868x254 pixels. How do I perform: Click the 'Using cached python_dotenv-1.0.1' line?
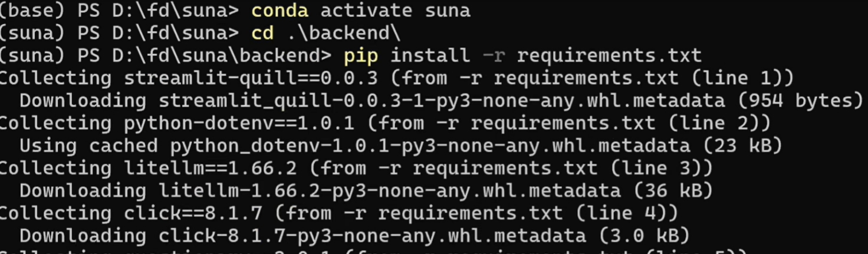click(401, 146)
